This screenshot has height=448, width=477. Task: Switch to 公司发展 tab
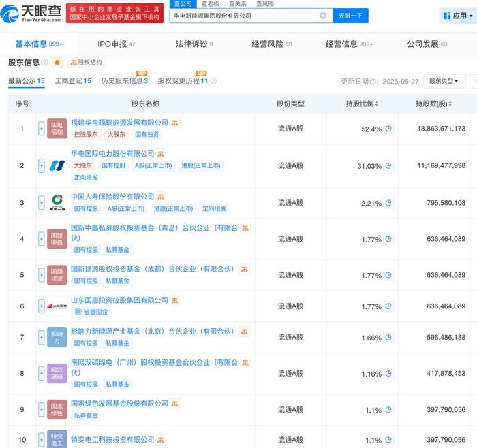(x=427, y=44)
